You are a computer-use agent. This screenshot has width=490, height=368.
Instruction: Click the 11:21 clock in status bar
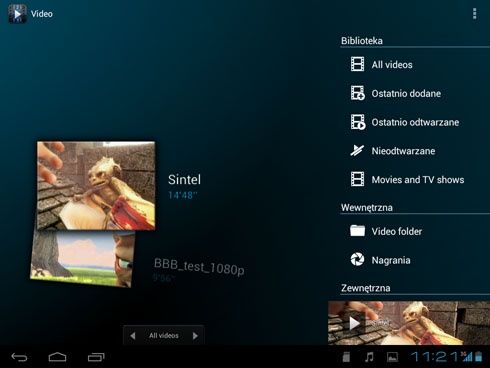[435, 357]
